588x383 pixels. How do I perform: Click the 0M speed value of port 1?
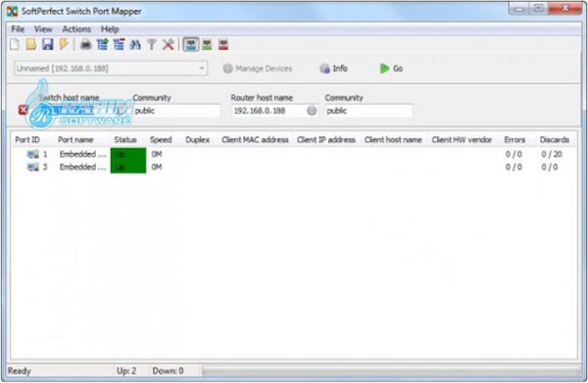click(157, 154)
